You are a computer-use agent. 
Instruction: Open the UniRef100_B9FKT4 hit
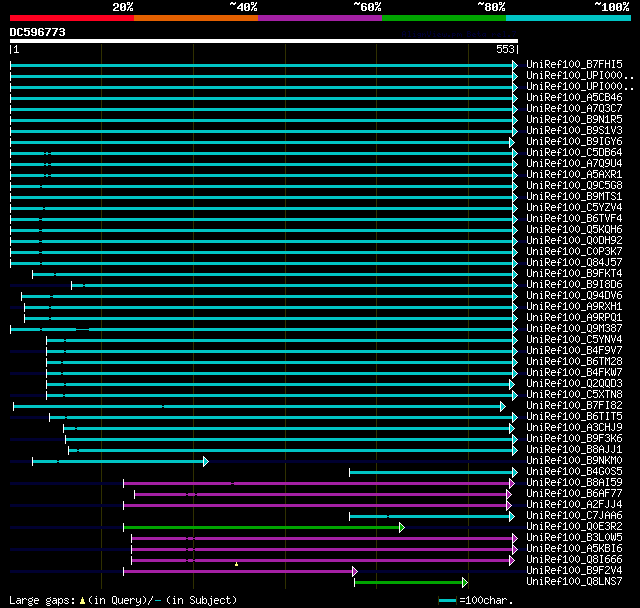click(x=574, y=274)
